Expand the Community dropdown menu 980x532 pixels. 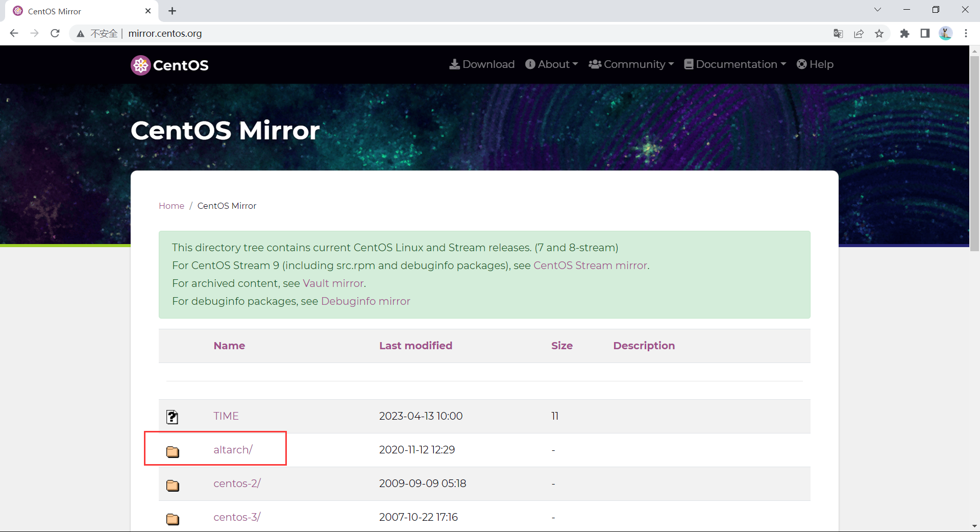pos(631,64)
